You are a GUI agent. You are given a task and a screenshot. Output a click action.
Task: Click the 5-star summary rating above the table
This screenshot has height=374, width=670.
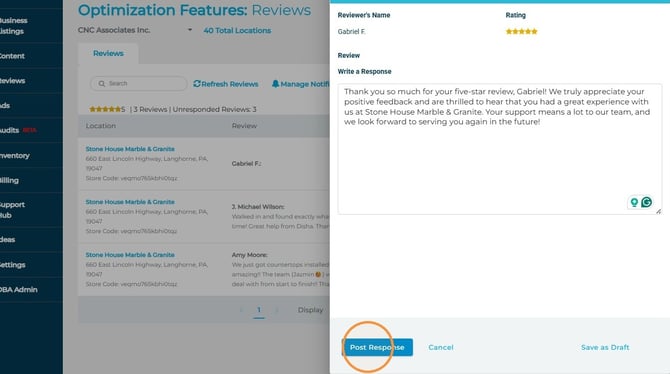click(107, 109)
